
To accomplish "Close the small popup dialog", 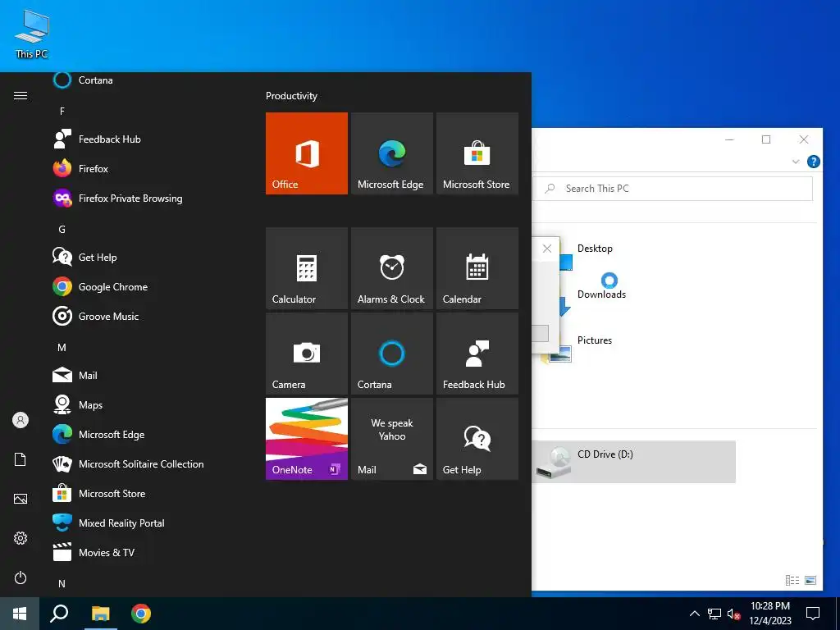I will pyautogui.click(x=547, y=249).
